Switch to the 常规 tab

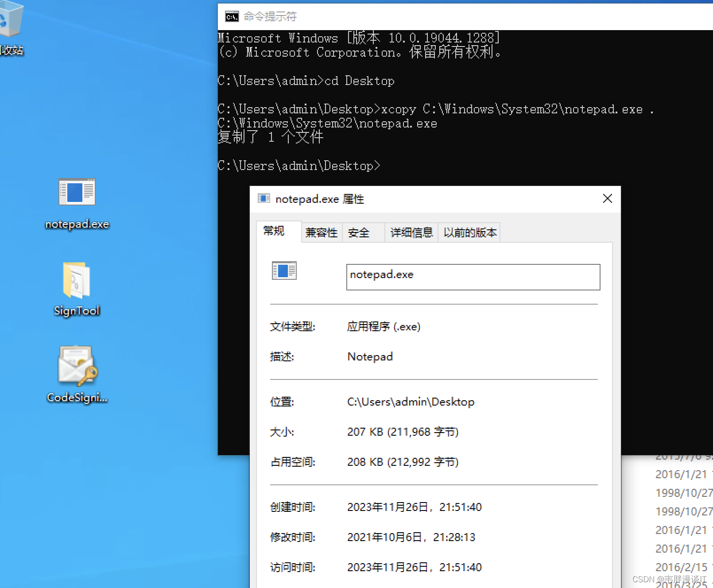[279, 231]
